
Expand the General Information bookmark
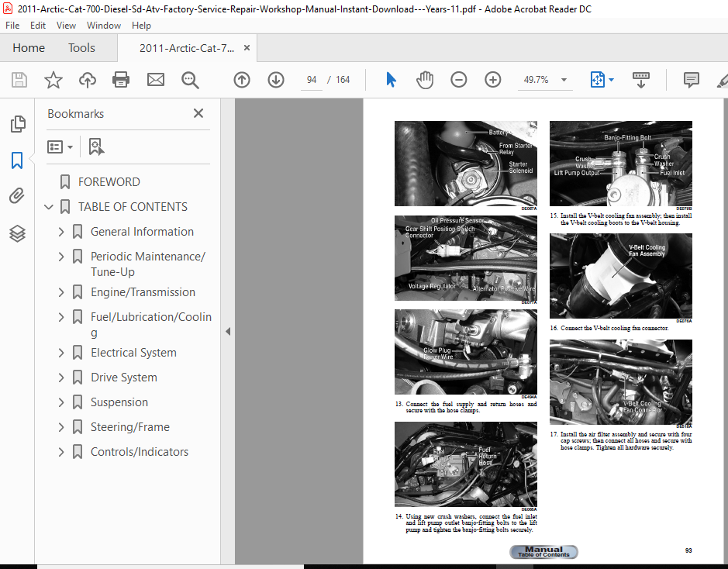60,232
